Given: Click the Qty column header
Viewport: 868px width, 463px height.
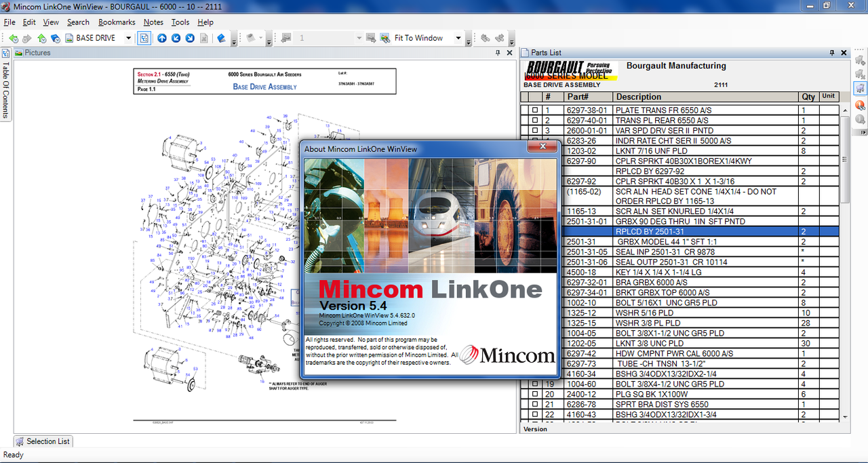Looking at the screenshot, I should coord(808,97).
